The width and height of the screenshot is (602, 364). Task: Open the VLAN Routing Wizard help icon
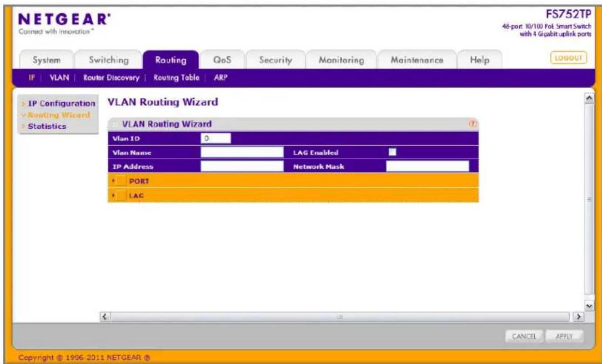click(x=473, y=124)
